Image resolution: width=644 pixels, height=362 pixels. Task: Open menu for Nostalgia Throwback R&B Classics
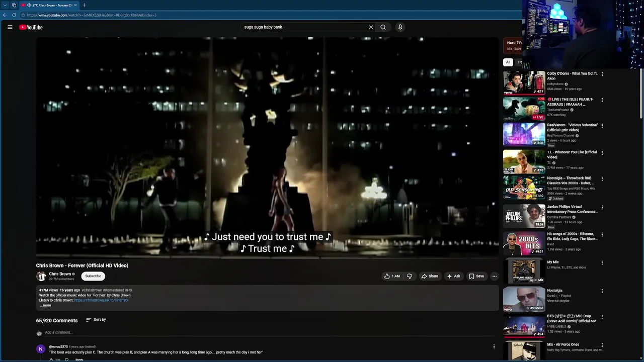pos(602,179)
